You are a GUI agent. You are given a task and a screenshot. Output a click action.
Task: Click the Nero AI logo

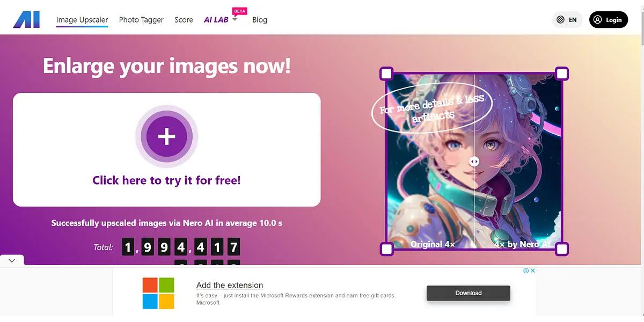pos(27,20)
